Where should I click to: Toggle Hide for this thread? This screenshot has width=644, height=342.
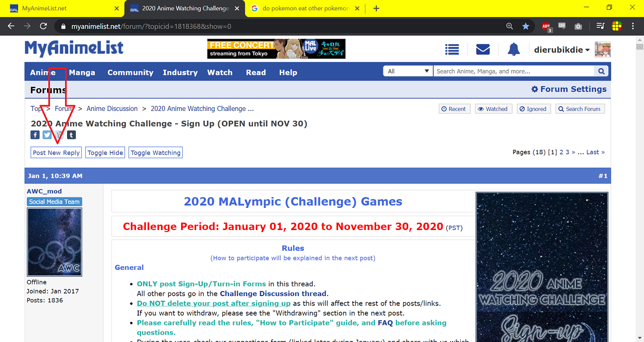(105, 153)
